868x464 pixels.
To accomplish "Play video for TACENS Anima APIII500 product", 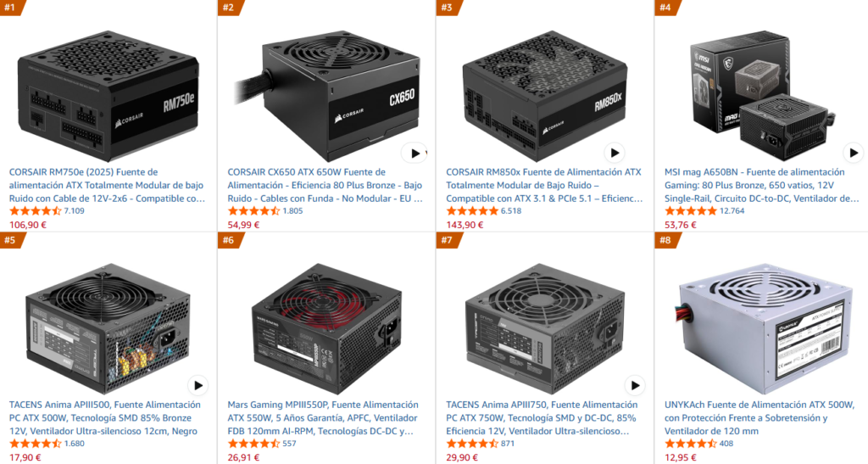I will click(x=198, y=385).
